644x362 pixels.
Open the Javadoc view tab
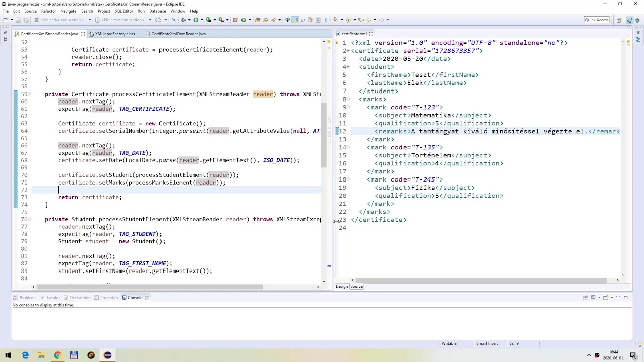pos(50,298)
